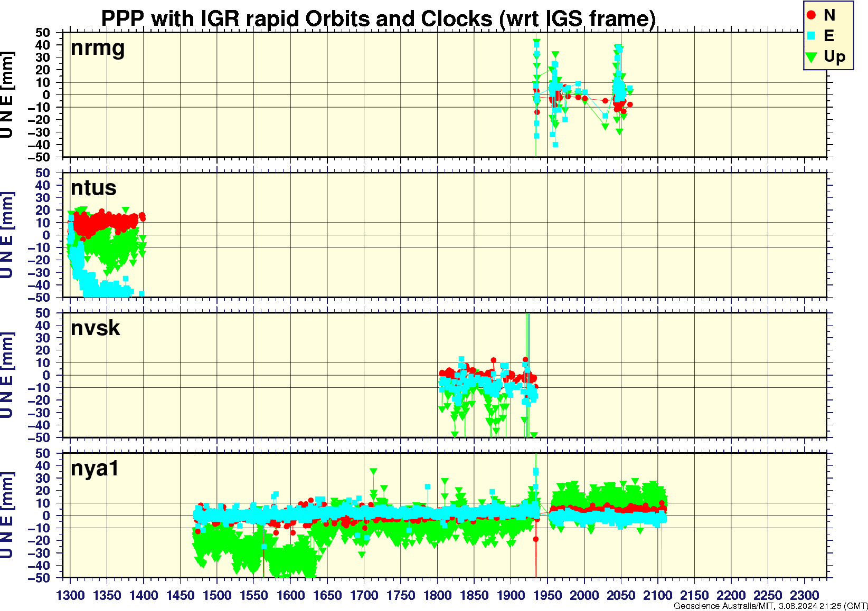Click x-axis tick label 1950
This screenshot has width=868, height=611.
(548, 595)
